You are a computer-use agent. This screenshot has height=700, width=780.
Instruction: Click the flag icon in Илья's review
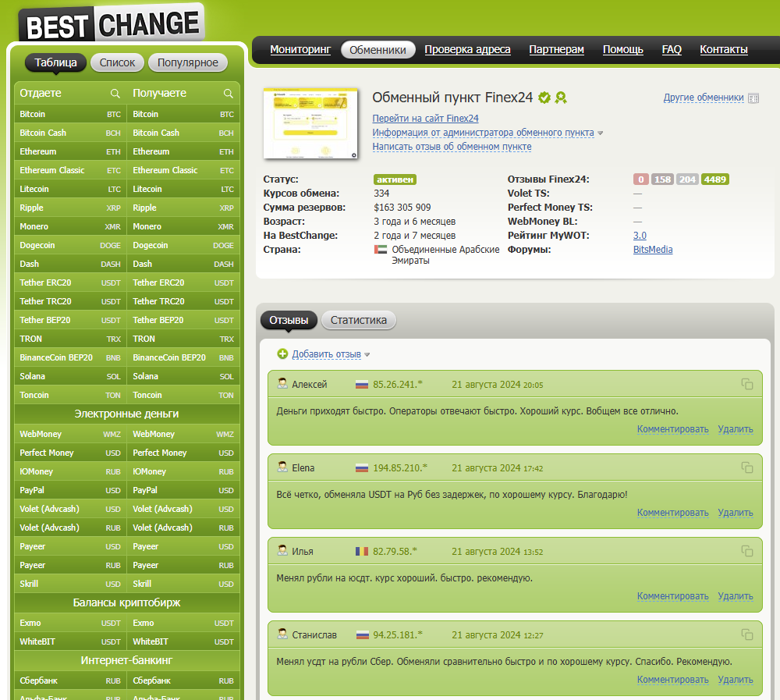[362, 552]
